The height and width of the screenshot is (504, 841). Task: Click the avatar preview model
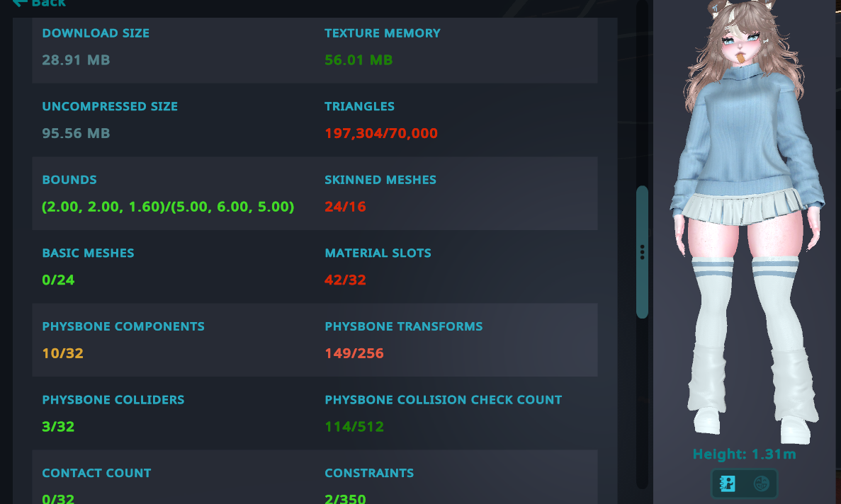point(746,222)
